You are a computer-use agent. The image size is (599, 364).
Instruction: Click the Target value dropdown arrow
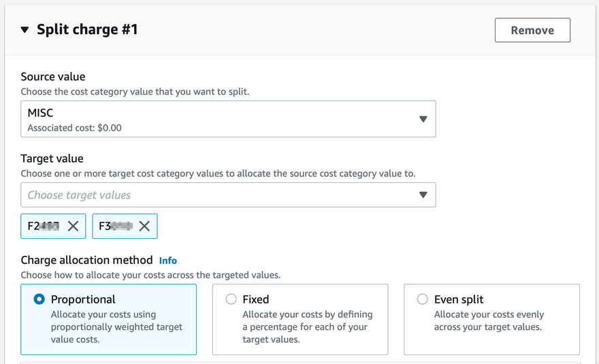pyautogui.click(x=423, y=195)
